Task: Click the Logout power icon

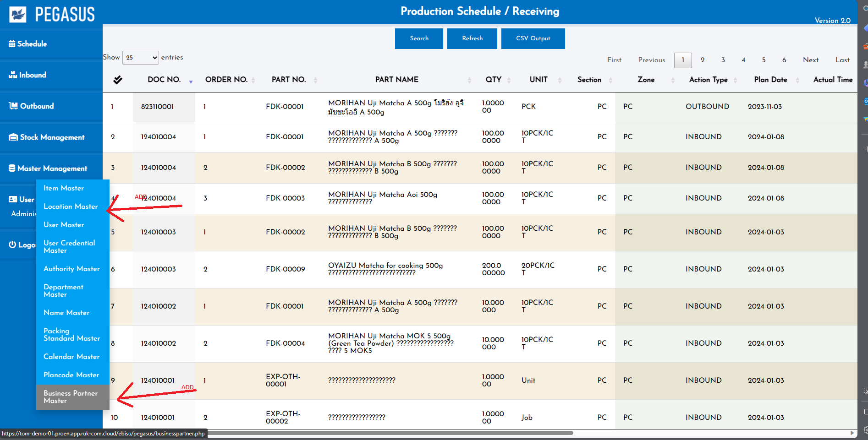Action: [12, 245]
